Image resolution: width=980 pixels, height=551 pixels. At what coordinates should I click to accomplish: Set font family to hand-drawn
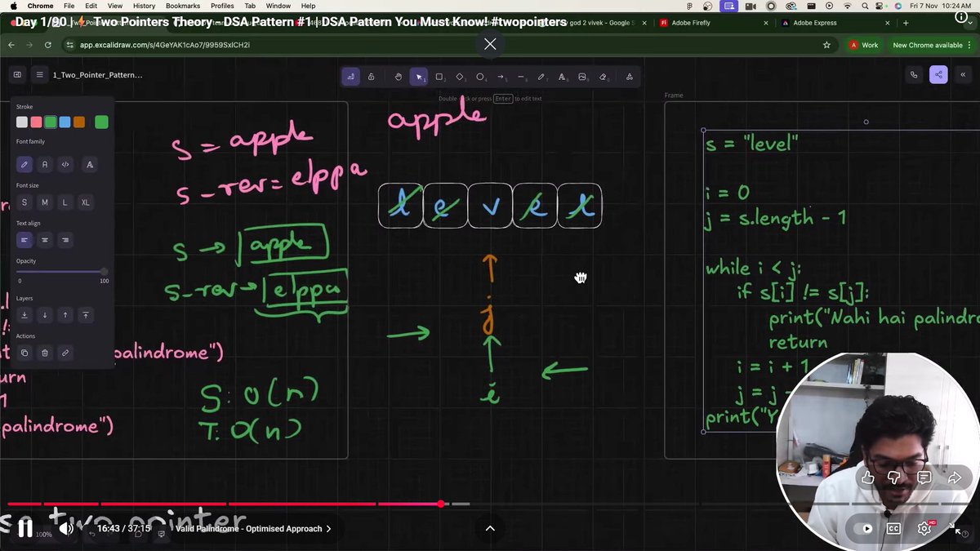click(24, 164)
